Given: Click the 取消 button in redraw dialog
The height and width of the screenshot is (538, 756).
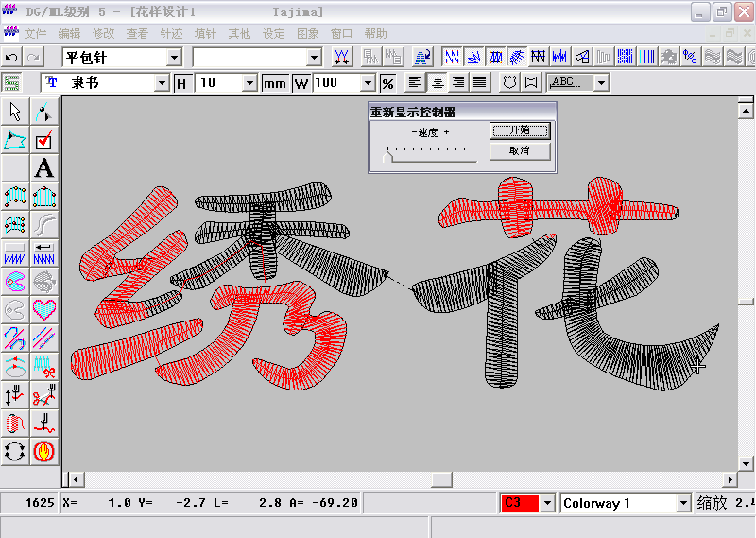Looking at the screenshot, I should tap(519, 151).
